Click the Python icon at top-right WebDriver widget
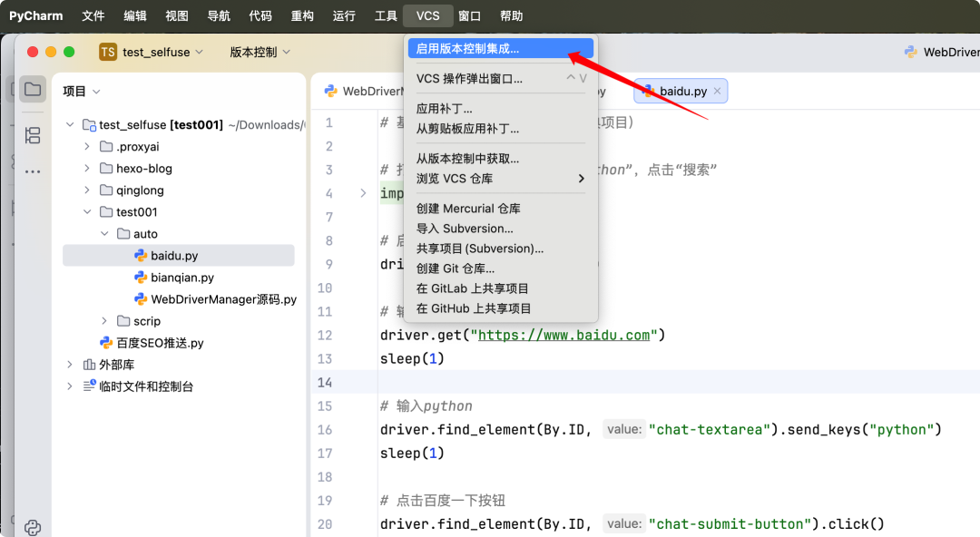This screenshot has width=980, height=537. (911, 52)
